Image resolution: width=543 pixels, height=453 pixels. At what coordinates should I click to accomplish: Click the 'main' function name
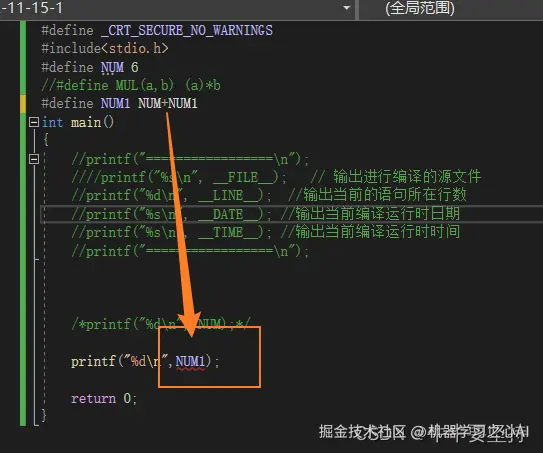(x=86, y=122)
